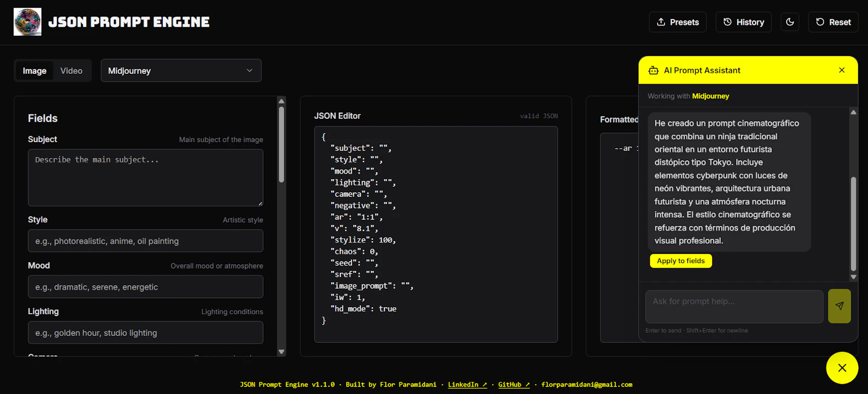Open the History panel
Image resolution: width=868 pixels, height=394 pixels.
(x=743, y=22)
